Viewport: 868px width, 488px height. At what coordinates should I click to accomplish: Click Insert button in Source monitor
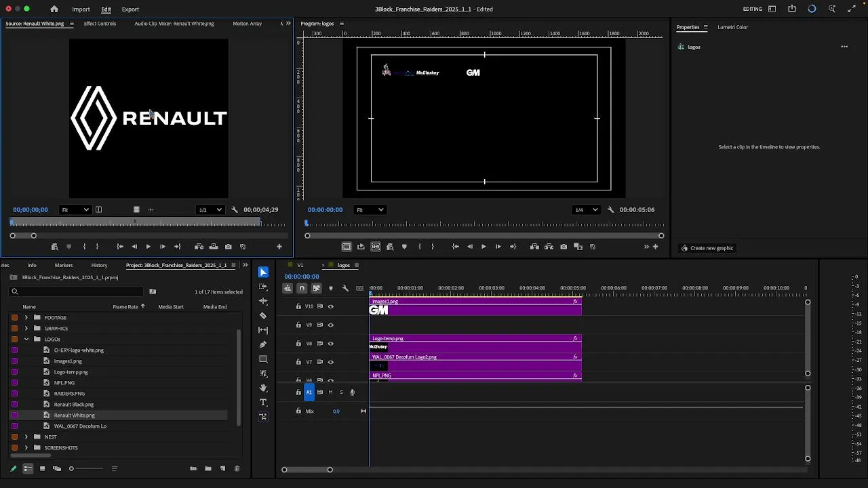coord(199,247)
